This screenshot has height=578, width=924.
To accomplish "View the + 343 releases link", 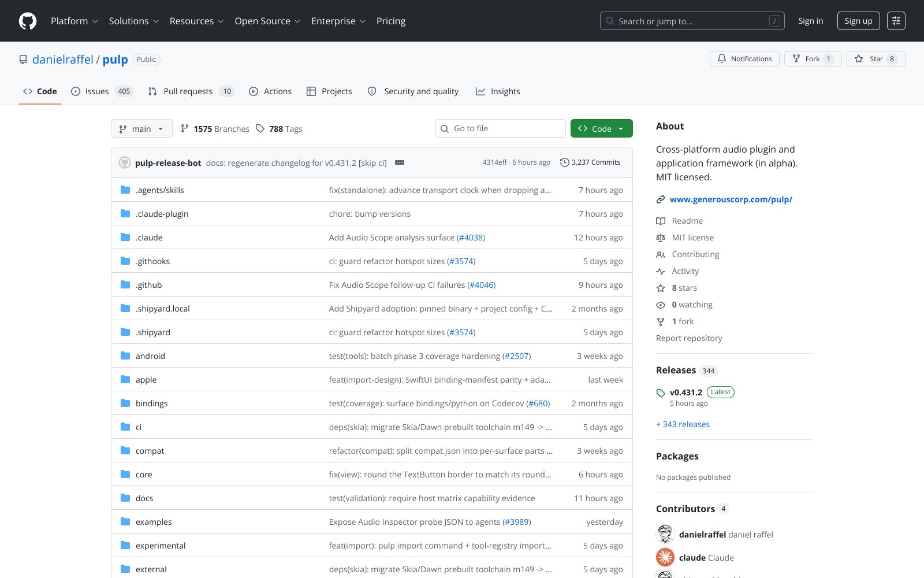I will pyautogui.click(x=683, y=424).
